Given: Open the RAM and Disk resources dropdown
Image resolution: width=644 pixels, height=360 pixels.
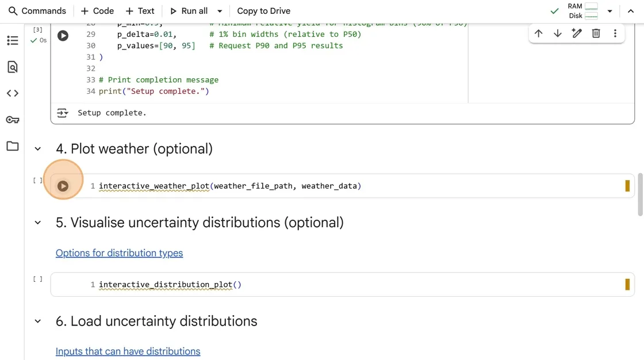Looking at the screenshot, I should point(609,11).
